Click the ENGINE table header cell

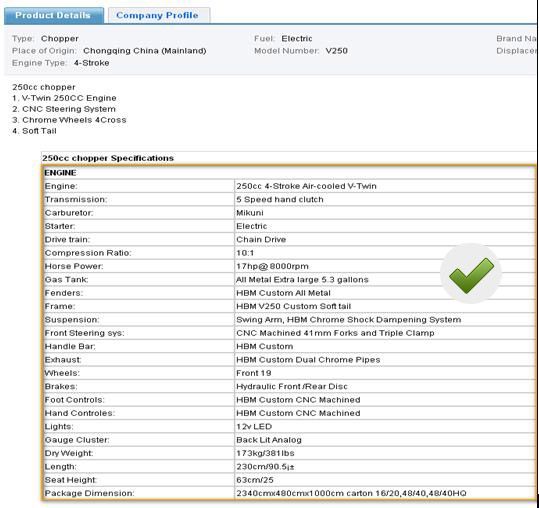288,173
